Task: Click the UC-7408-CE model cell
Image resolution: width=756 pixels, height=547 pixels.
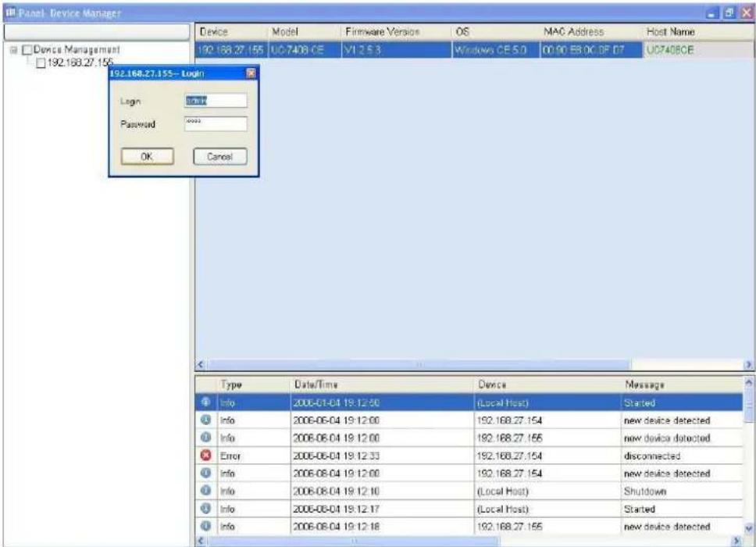Action: point(305,50)
